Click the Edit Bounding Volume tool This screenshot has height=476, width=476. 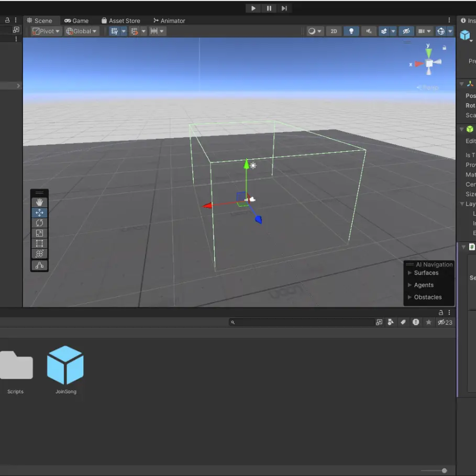click(x=39, y=265)
